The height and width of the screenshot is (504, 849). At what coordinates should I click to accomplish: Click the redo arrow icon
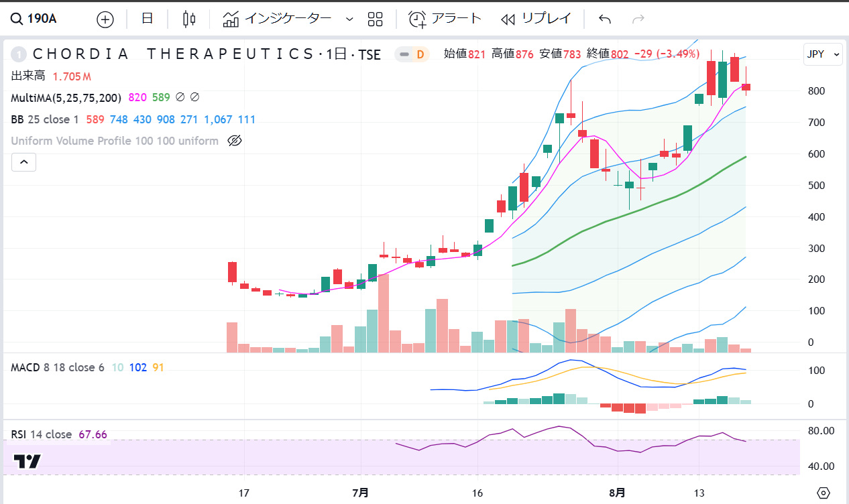638,19
